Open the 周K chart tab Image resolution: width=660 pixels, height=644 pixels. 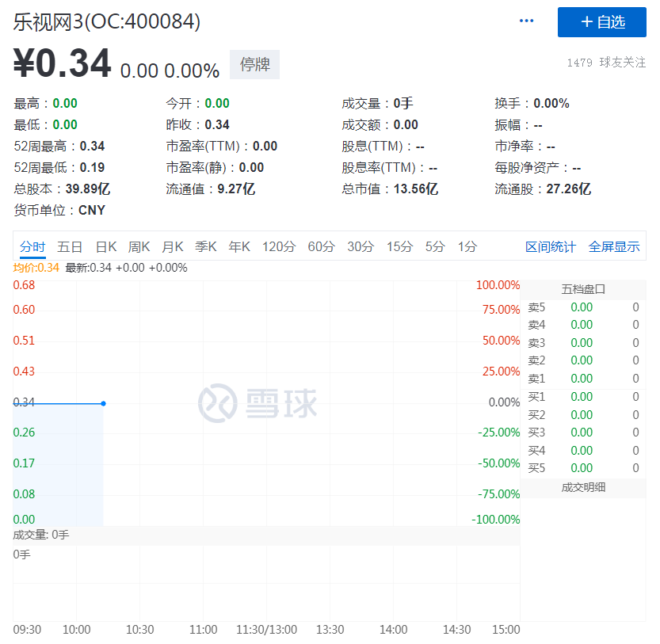click(x=139, y=246)
